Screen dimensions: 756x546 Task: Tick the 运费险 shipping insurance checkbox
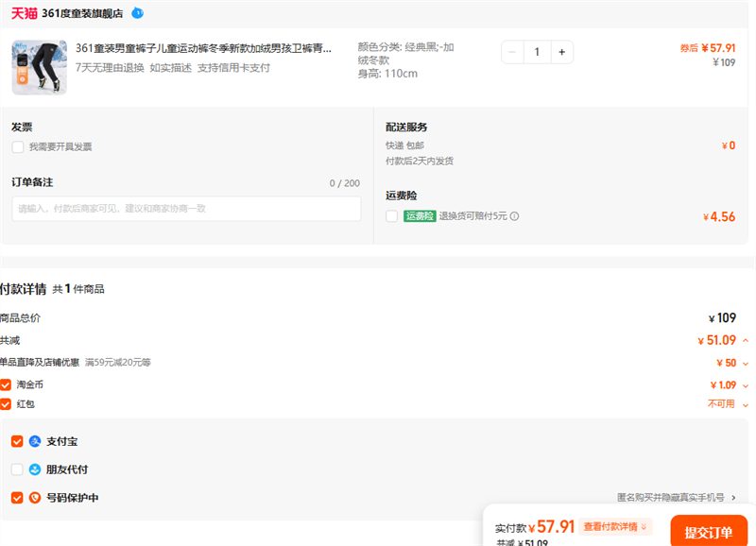point(392,216)
